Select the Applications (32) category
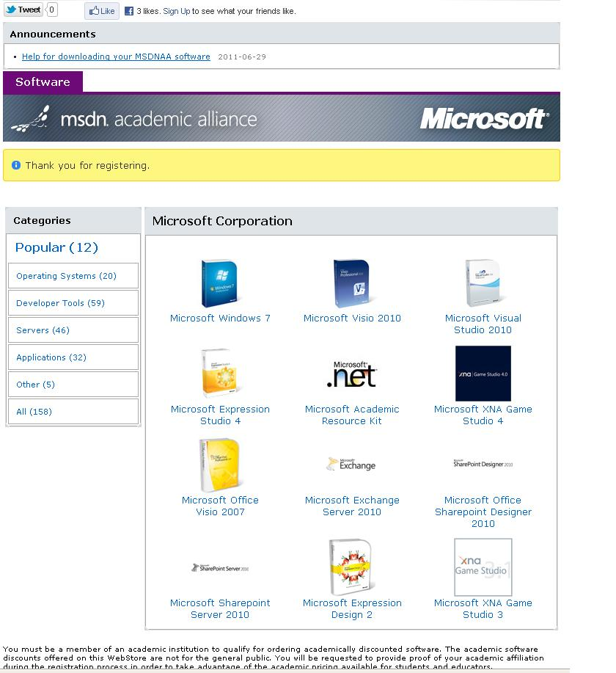The height and width of the screenshot is (673, 616). coord(73,357)
